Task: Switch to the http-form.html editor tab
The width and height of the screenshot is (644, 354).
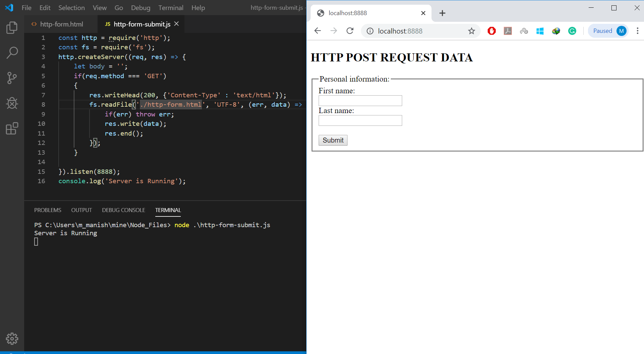Action: point(61,24)
